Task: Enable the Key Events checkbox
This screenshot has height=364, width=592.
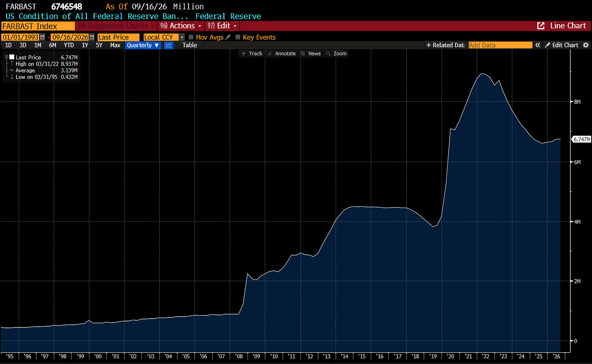Action: tap(238, 37)
